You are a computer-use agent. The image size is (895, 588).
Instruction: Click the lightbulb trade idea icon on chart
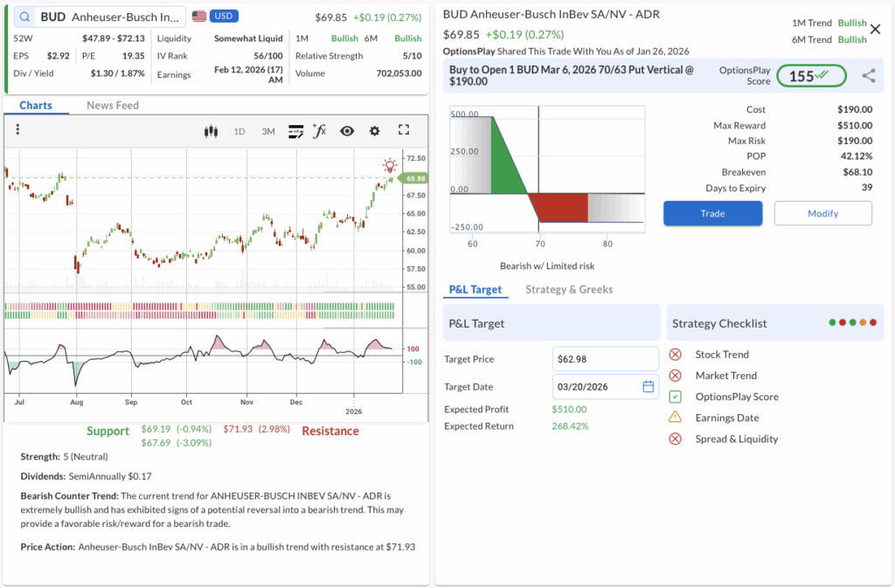click(x=390, y=165)
